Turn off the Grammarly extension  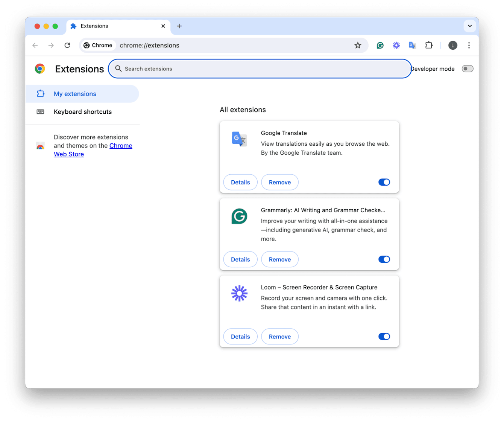coord(384,259)
